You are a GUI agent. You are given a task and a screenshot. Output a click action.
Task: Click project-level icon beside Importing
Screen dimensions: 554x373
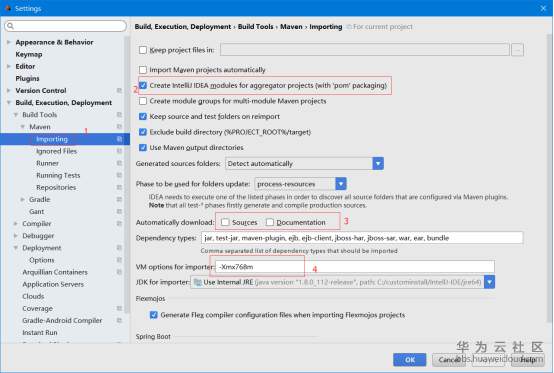[x=119, y=139]
